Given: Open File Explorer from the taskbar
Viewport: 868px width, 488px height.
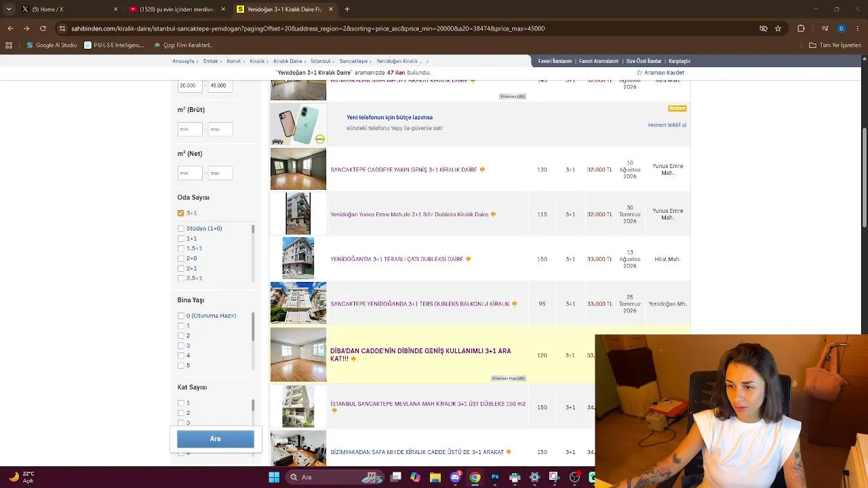Looking at the screenshot, I should pyautogui.click(x=435, y=477).
